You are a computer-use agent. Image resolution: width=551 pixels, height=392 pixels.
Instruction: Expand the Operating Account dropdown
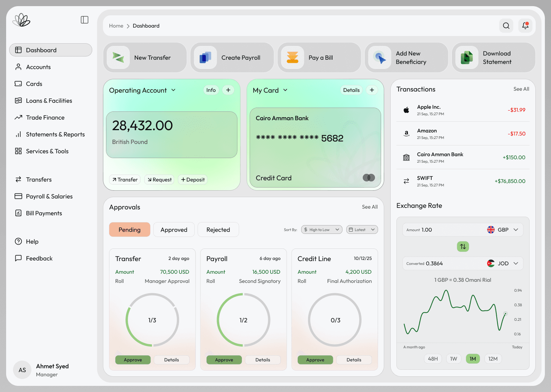pyautogui.click(x=173, y=90)
